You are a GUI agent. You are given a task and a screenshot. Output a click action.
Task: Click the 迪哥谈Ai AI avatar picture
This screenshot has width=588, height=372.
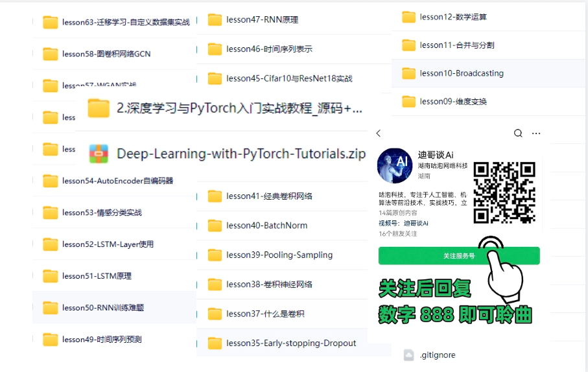point(395,165)
